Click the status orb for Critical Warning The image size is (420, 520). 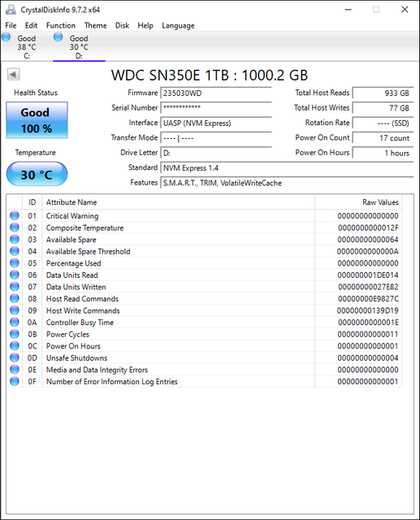pos(15,215)
